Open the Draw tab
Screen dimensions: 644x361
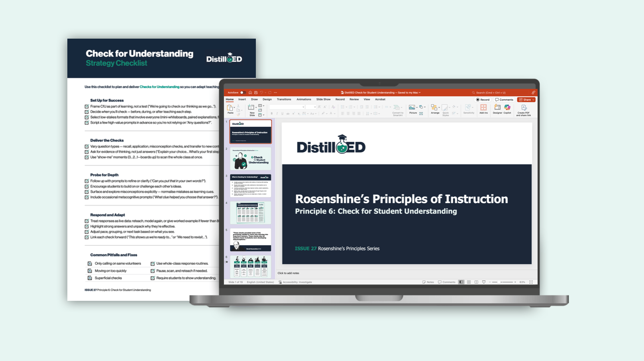point(254,99)
